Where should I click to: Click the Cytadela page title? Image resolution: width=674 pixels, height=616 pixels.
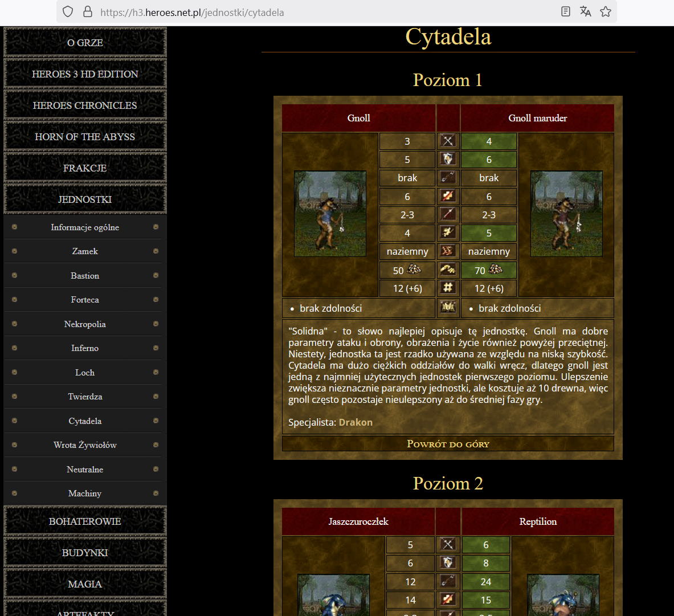448,36
